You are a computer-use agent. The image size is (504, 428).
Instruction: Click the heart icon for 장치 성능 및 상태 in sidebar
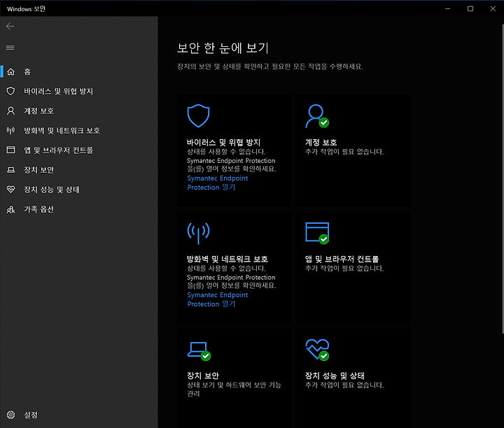pos(11,190)
